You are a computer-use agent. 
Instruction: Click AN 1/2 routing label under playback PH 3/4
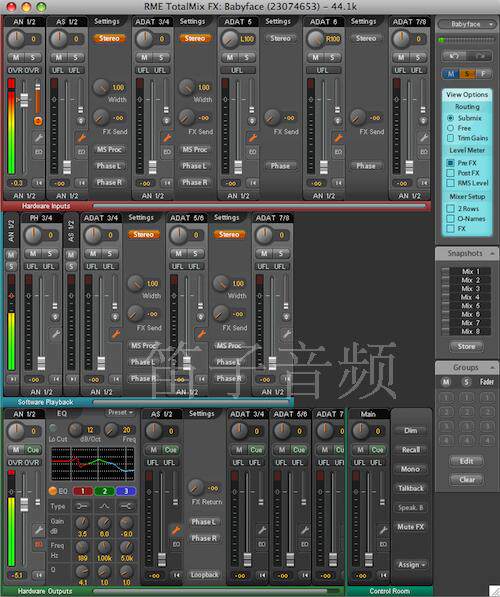[42, 392]
